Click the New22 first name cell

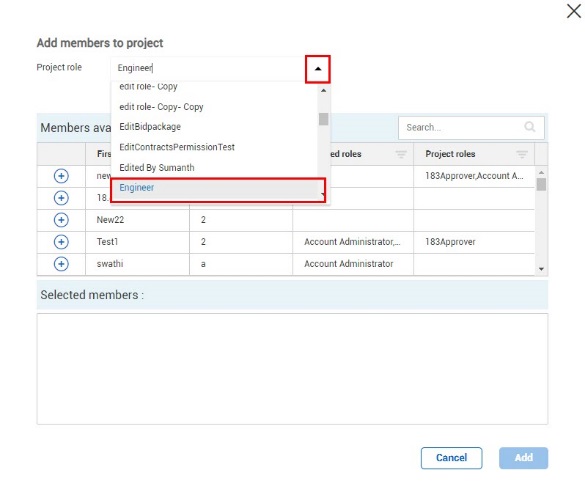pyautogui.click(x=137, y=220)
